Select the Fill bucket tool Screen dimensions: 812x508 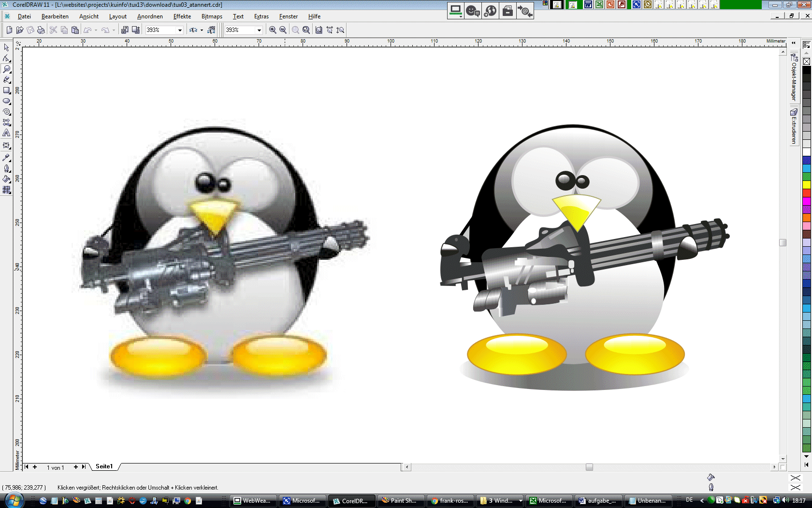click(x=6, y=179)
